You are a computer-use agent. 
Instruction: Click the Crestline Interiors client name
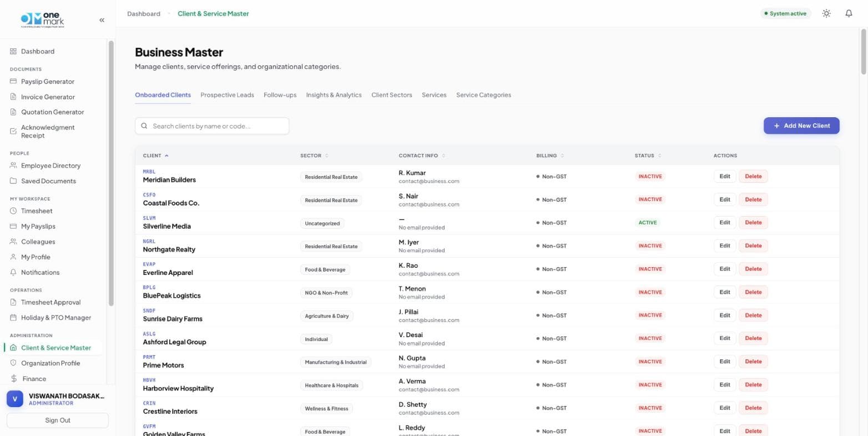pyautogui.click(x=170, y=412)
